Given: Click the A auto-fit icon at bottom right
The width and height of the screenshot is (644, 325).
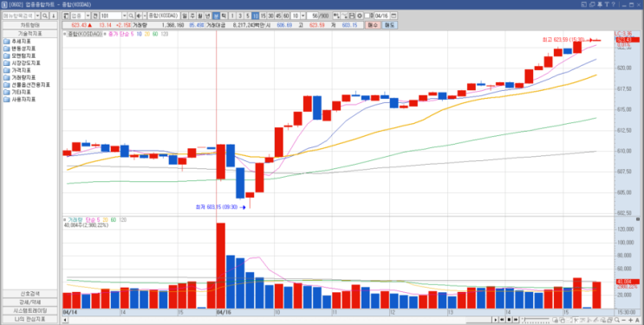Looking at the screenshot, I should (x=637, y=320).
